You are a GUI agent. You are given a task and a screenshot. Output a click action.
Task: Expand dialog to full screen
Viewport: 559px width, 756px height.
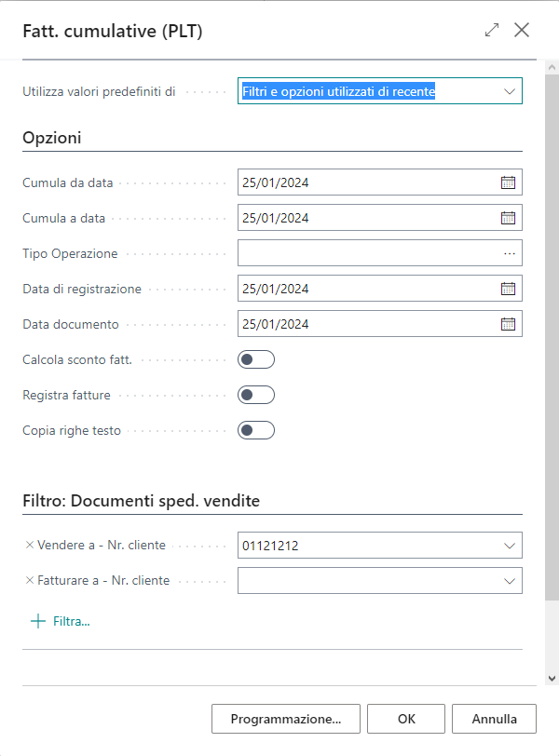pos(492,30)
